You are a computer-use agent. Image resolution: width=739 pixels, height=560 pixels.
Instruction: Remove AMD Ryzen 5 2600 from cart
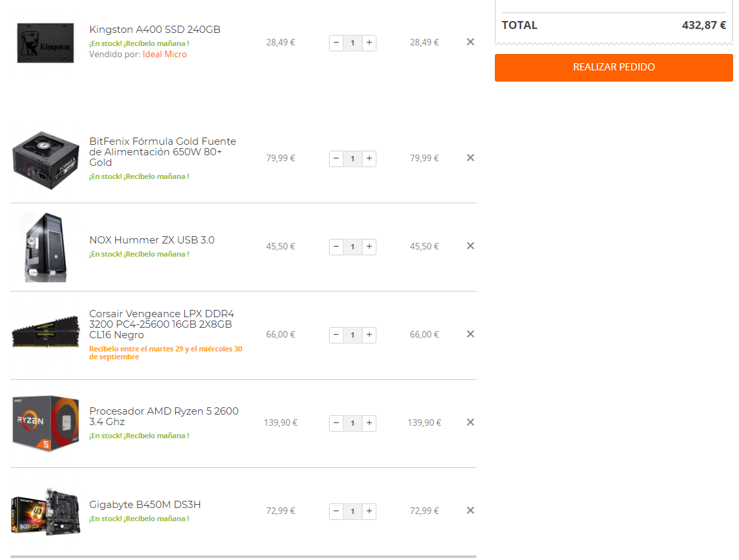471,422
